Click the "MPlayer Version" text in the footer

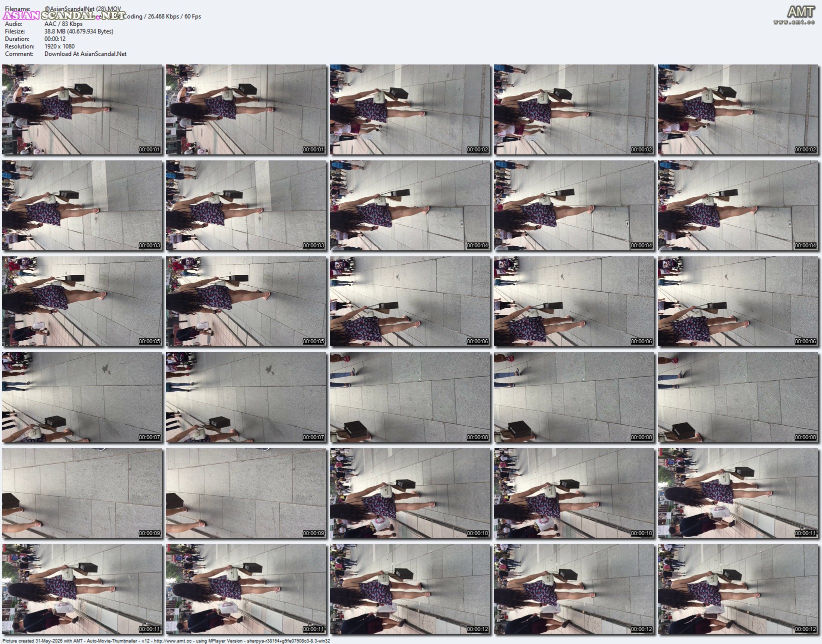pyautogui.click(x=226, y=641)
